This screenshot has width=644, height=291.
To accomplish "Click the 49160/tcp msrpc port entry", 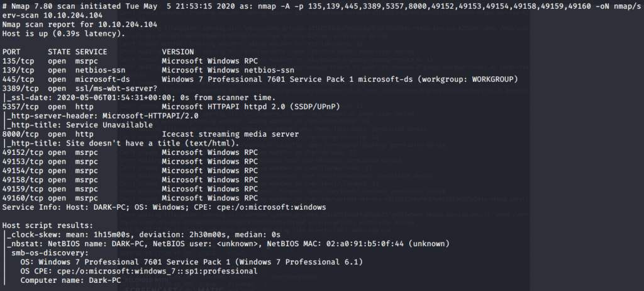I will (21, 198).
